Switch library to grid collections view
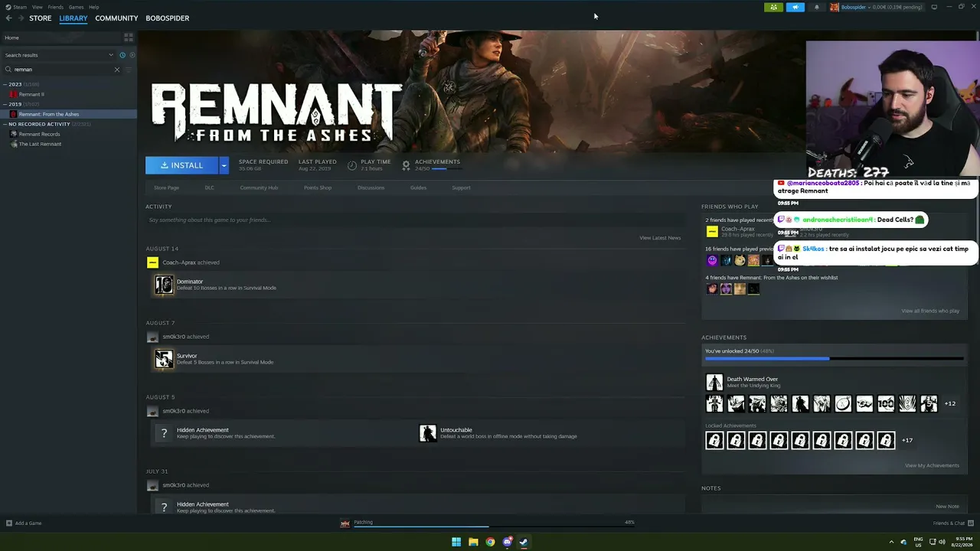 [x=129, y=37]
